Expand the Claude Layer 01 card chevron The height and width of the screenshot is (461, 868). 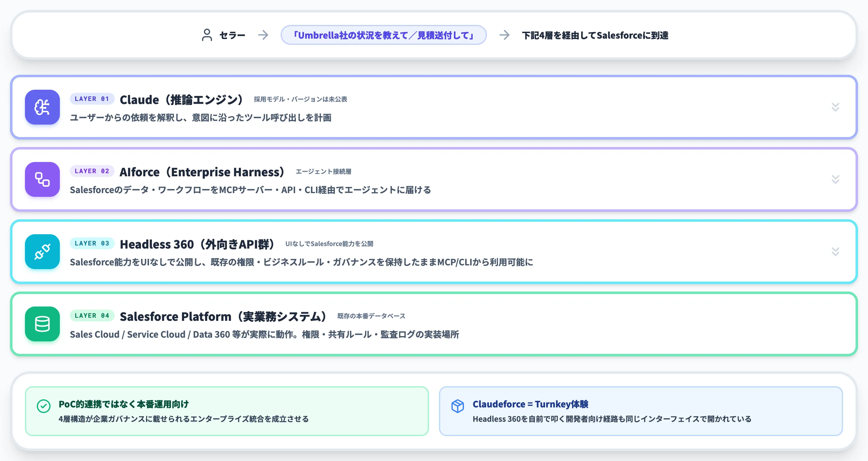[x=835, y=107]
